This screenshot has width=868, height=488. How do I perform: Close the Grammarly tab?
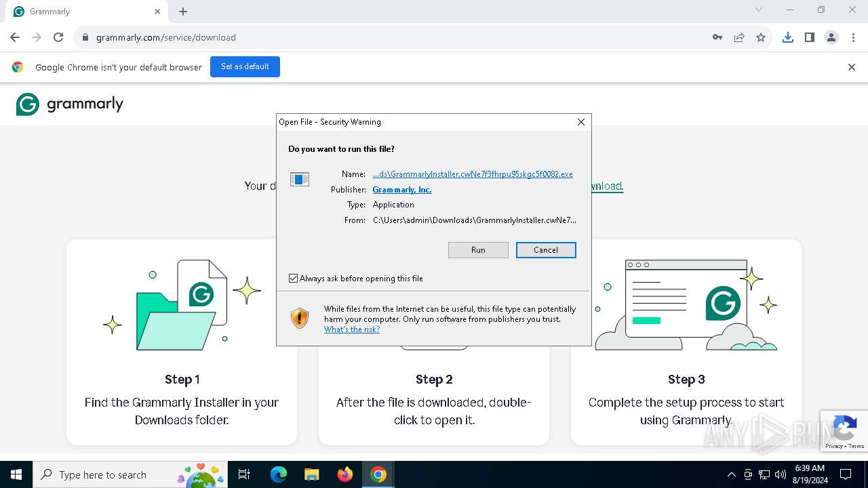pyautogui.click(x=157, y=12)
